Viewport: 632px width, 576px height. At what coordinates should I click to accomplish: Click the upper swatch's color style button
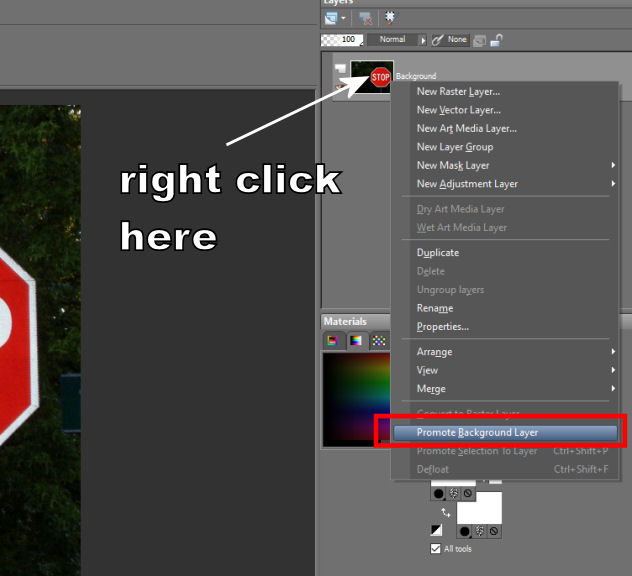point(439,493)
